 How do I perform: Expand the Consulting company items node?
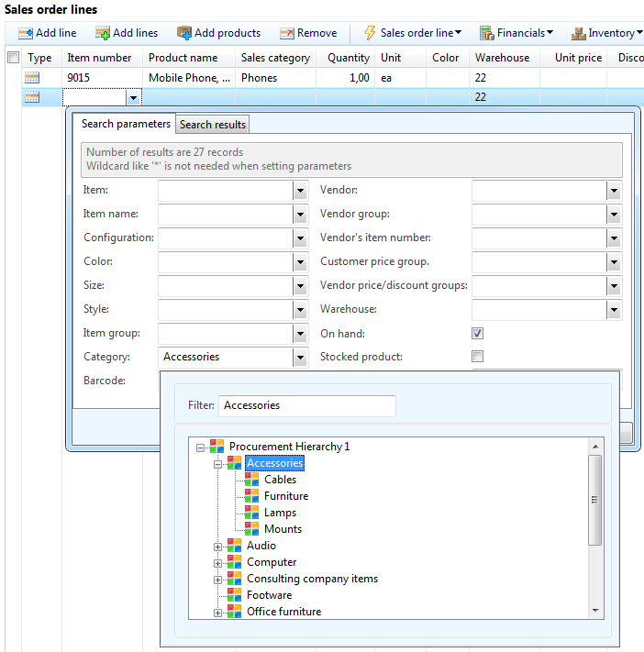tap(218, 580)
